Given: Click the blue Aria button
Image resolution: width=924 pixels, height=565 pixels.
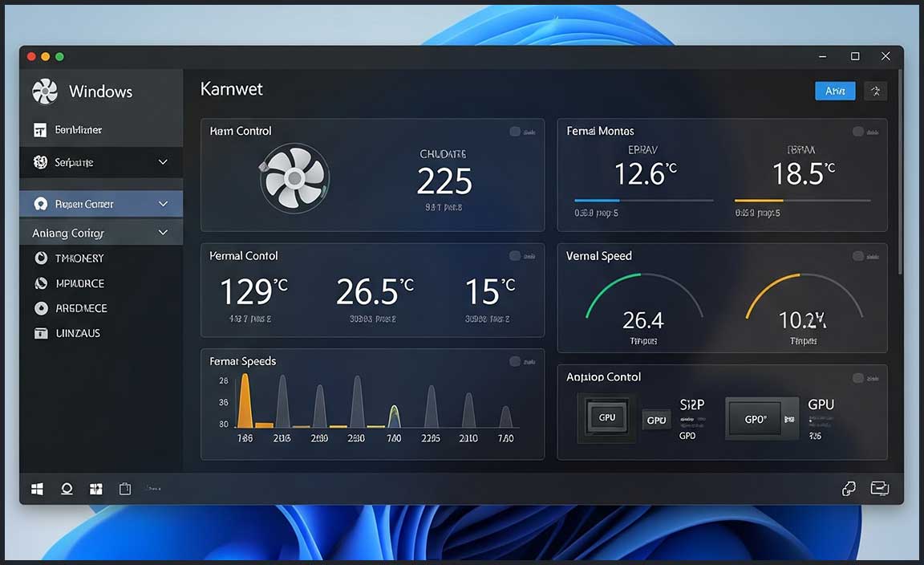Looking at the screenshot, I should click(x=835, y=91).
